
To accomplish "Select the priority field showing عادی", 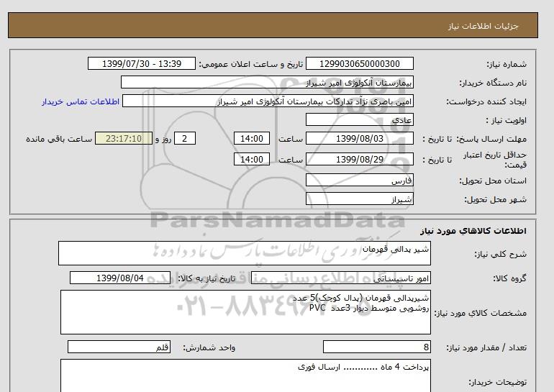I will point(359,120).
